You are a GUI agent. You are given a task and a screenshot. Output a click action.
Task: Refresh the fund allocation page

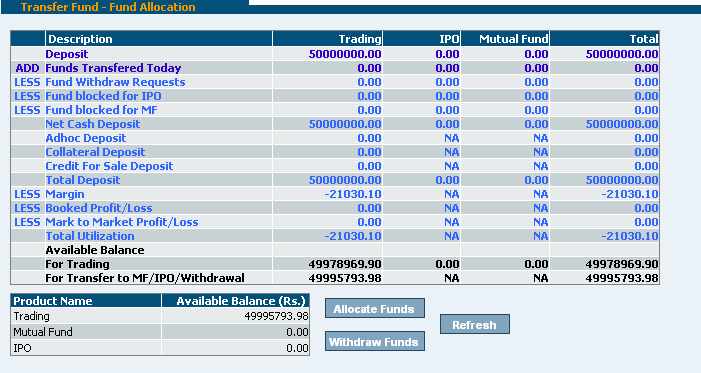coord(474,324)
